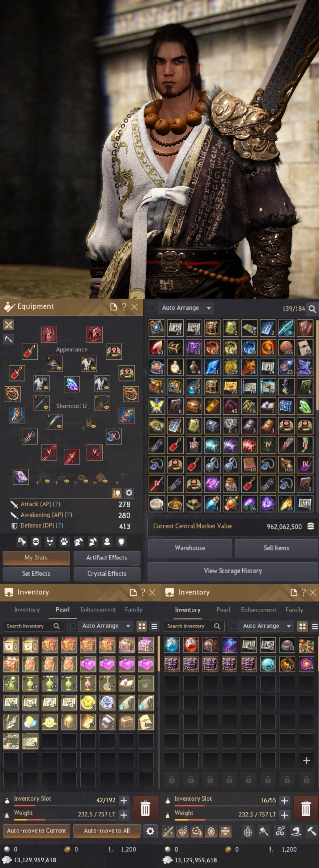This screenshot has width=319, height=868.
Task: Switch left inventory to grid view icon
Action: click(142, 626)
